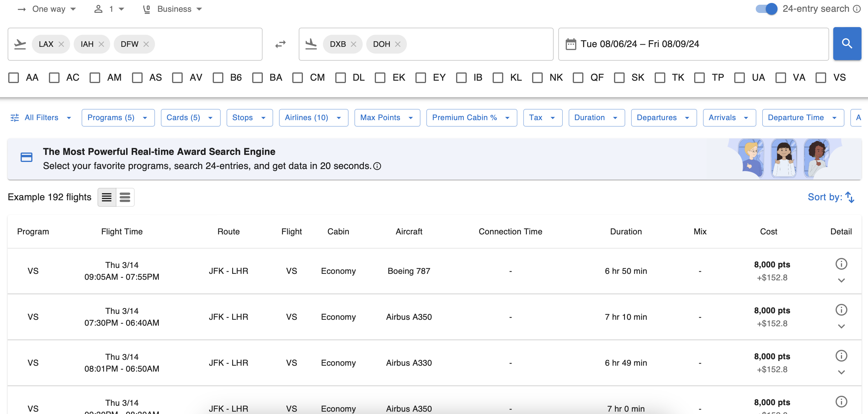Remove DFW chip from origins
Screen dimensions: 868x414
(146, 44)
